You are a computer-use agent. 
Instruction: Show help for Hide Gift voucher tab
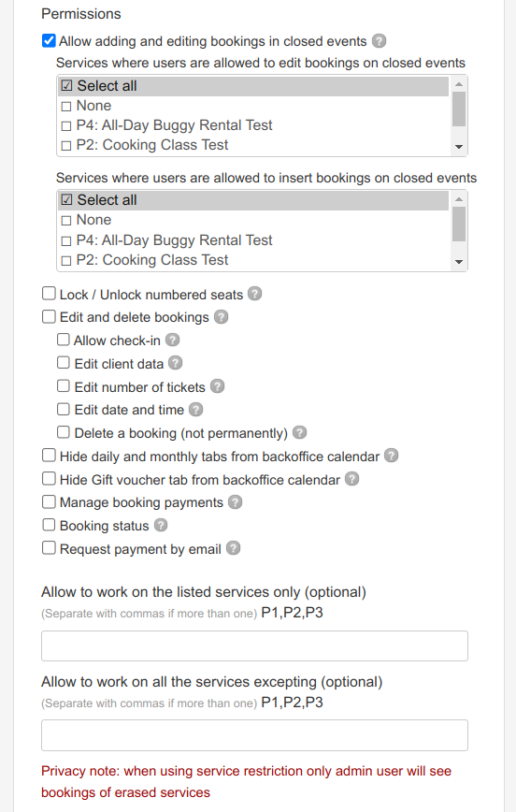351,479
